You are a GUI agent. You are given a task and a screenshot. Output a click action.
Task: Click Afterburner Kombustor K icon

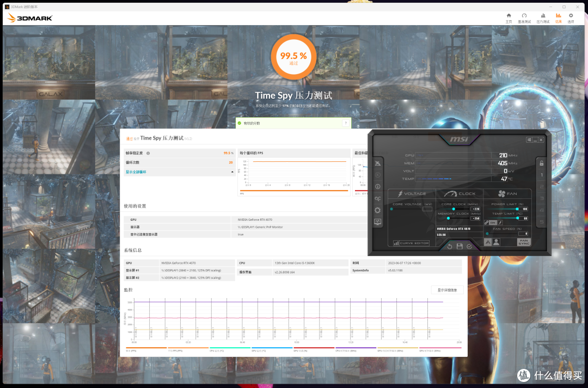click(x=378, y=175)
